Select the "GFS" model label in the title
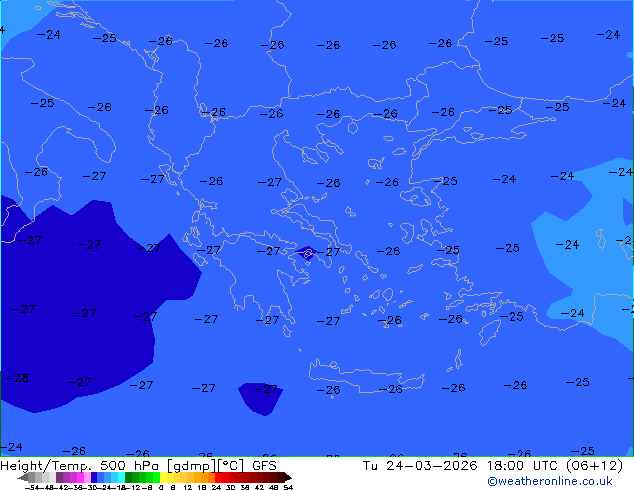Screen dimensions: 634x490 (264, 466)
